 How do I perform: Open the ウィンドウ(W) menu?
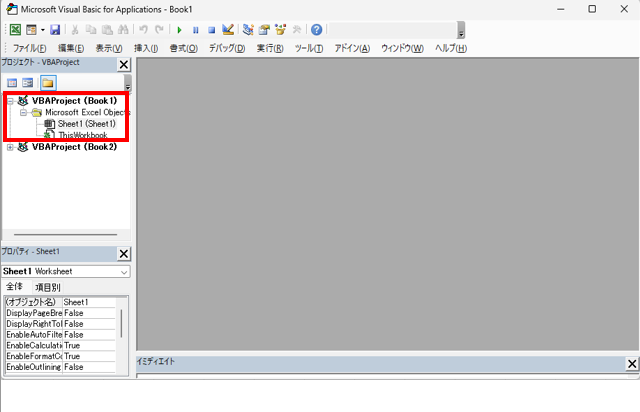402,48
